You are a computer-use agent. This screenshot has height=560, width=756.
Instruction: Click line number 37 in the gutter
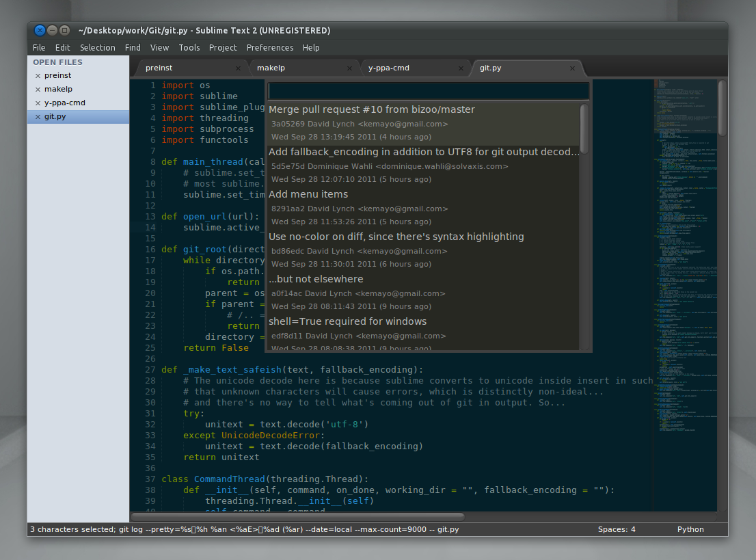tap(150, 479)
